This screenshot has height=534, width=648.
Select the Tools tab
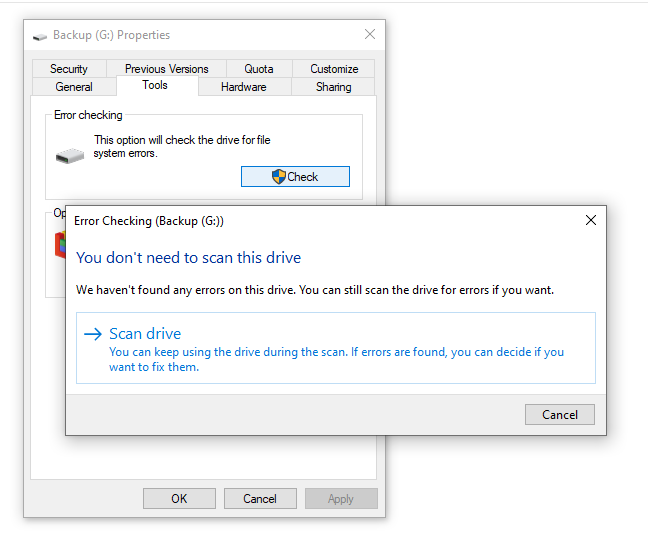click(155, 85)
